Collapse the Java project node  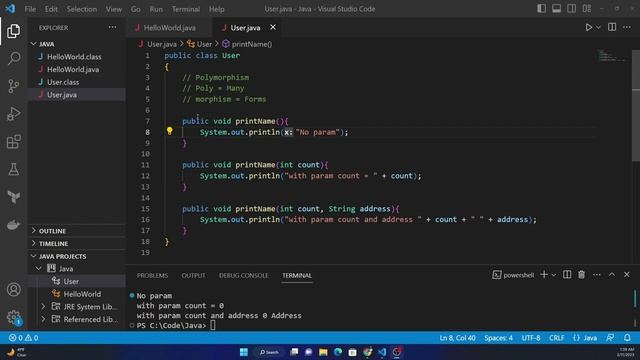[x=39, y=269]
